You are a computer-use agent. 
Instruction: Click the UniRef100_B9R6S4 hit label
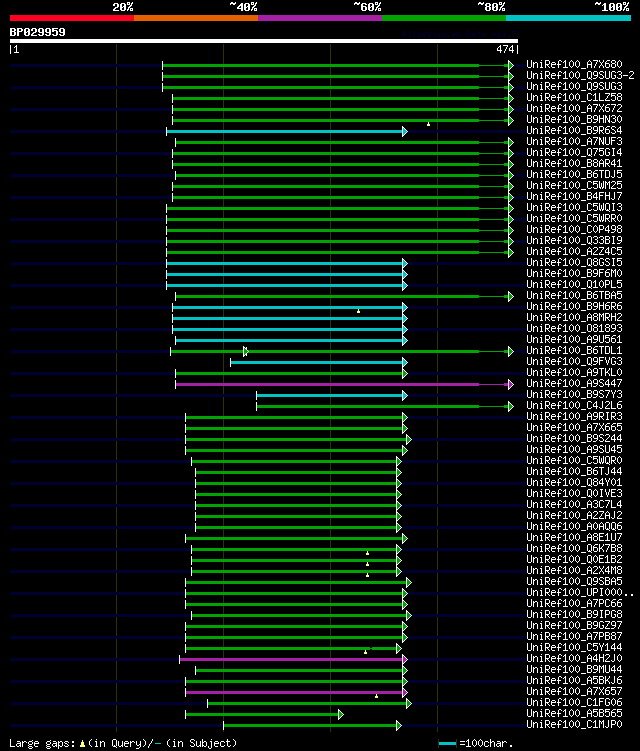point(574,131)
